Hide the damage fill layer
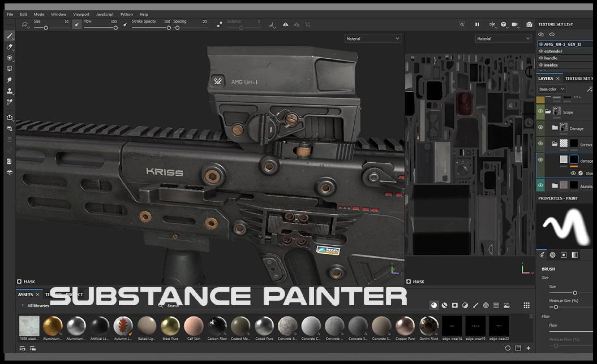This screenshot has height=364, width=597. tap(540, 160)
